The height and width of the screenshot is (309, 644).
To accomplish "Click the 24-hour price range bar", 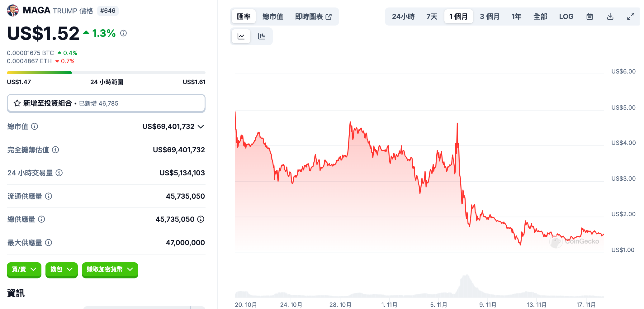I will click(x=106, y=73).
